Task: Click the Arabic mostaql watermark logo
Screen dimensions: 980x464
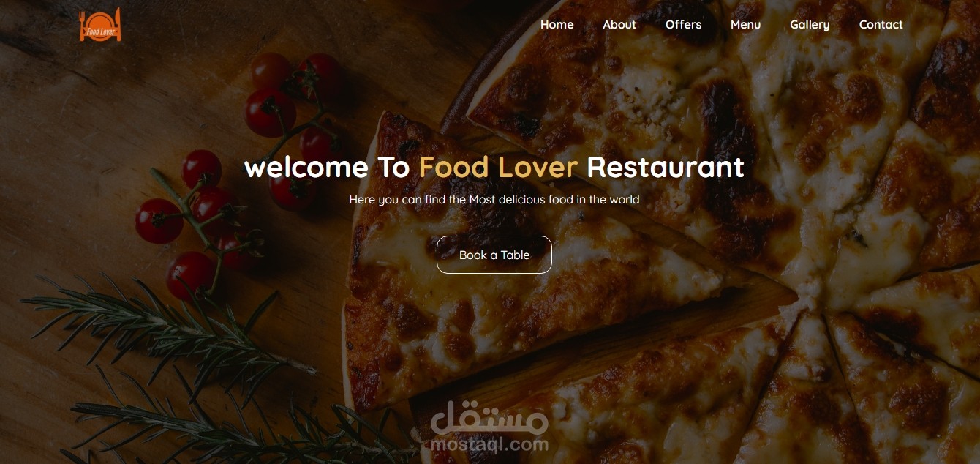Action: [x=489, y=419]
